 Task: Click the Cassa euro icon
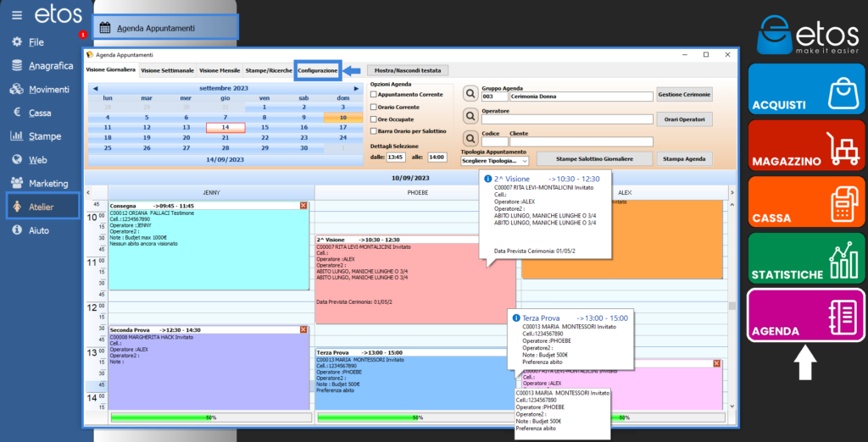(x=17, y=113)
